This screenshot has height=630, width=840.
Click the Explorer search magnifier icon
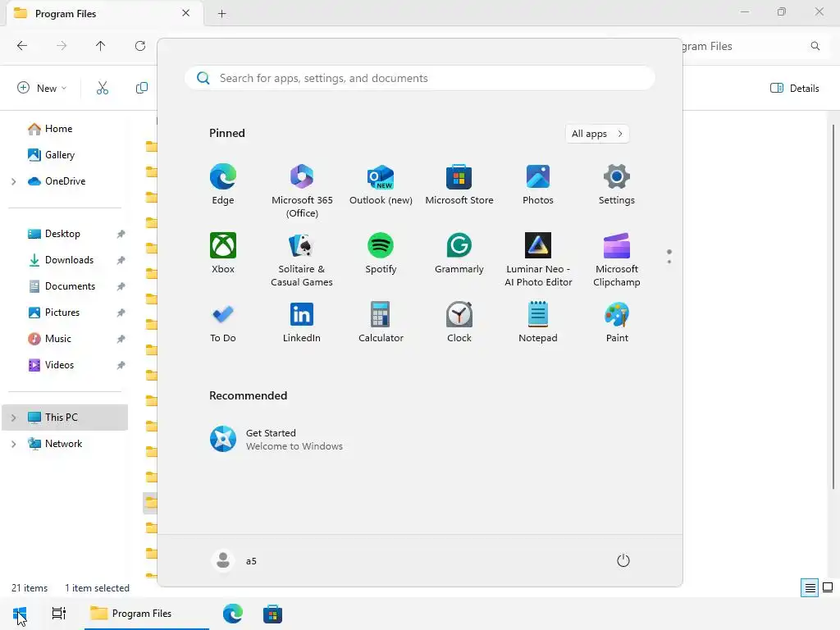coord(815,46)
